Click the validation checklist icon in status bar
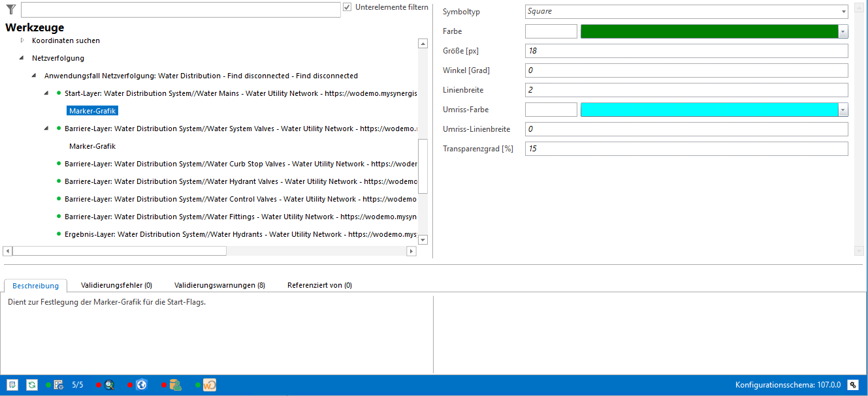868x396 pixels. (12, 385)
